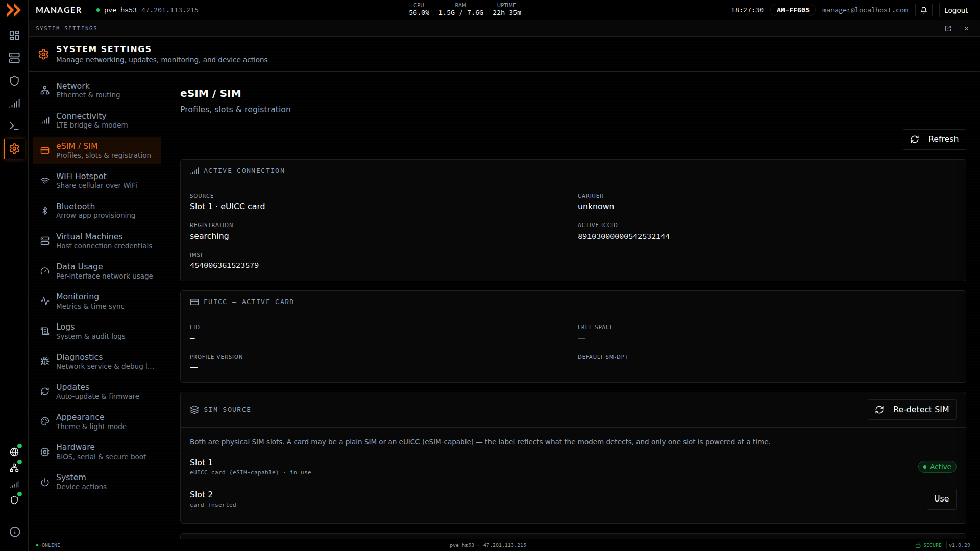Image resolution: width=980 pixels, height=551 pixels.
Task: Click the ONLINE status indicator
Action: 48,545
